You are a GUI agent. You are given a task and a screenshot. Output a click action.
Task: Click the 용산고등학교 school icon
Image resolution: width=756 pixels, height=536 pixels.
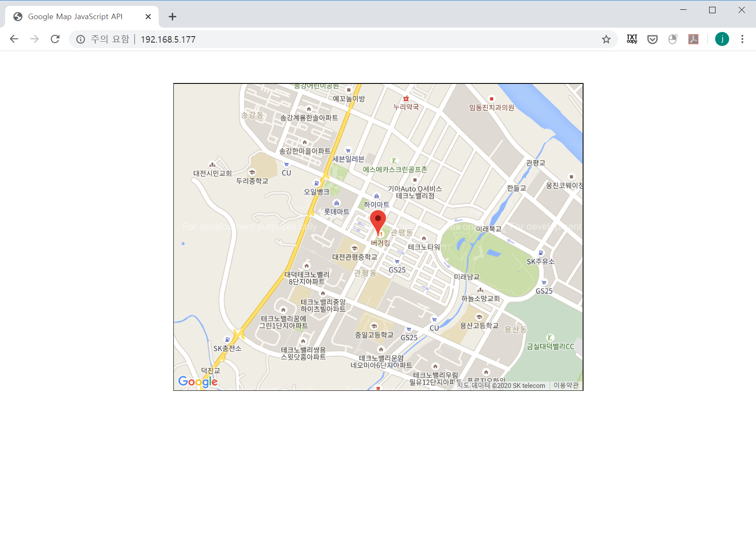[x=479, y=317]
